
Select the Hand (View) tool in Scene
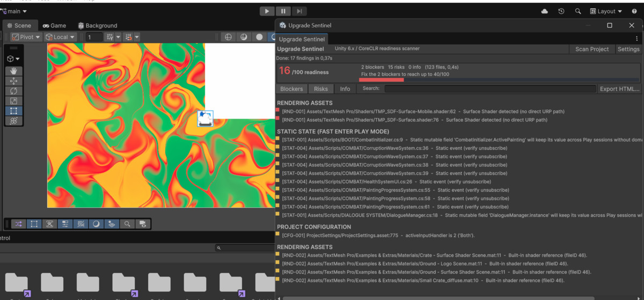point(13,71)
